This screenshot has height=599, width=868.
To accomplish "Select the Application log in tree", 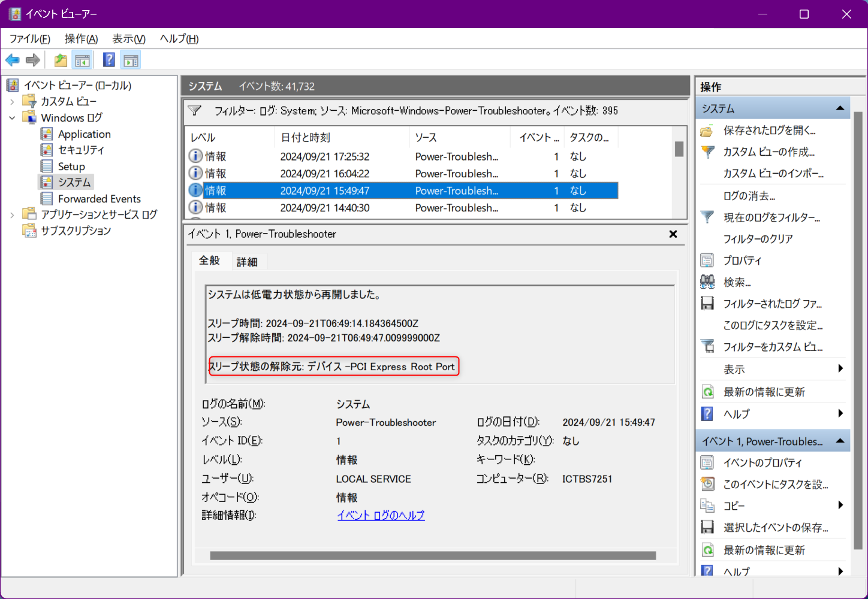I will point(84,134).
